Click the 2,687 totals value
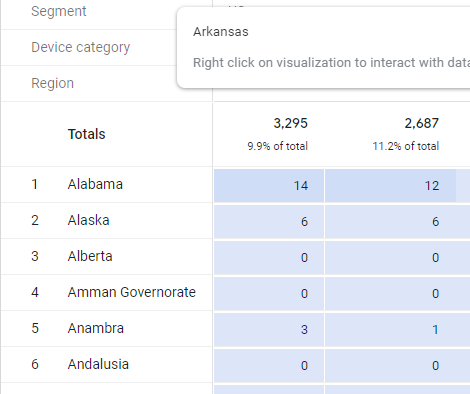Viewport: 470px width, 394px height. click(x=422, y=123)
